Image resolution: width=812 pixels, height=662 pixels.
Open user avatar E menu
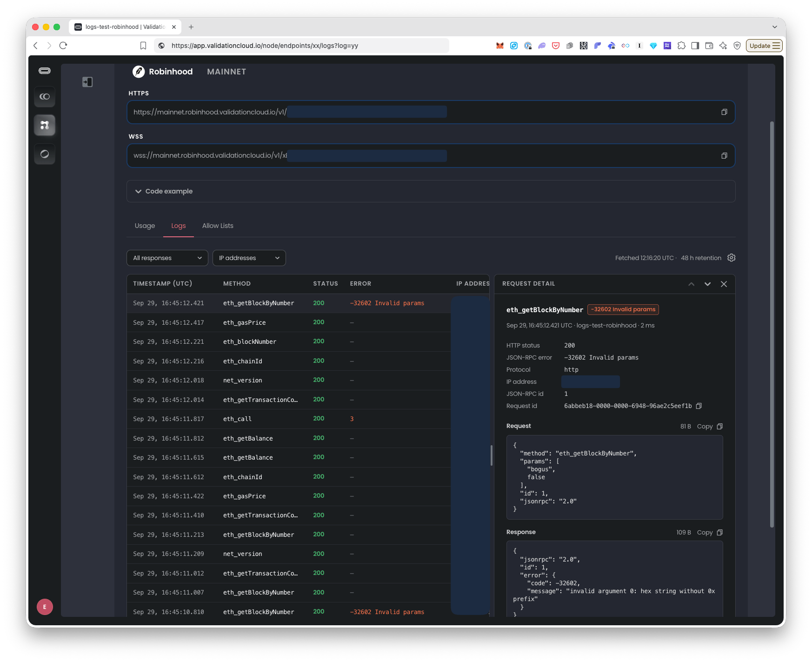[45, 607]
